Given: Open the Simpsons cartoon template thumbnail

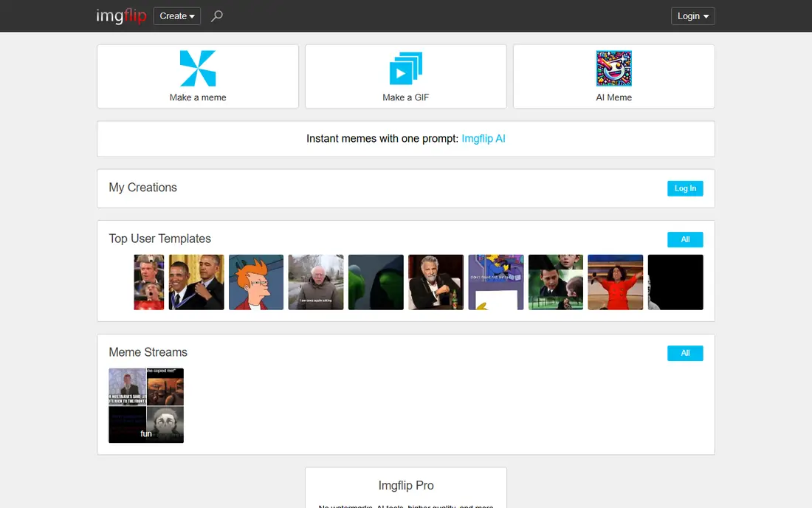Looking at the screenshot, I should [x=496, y=282].
